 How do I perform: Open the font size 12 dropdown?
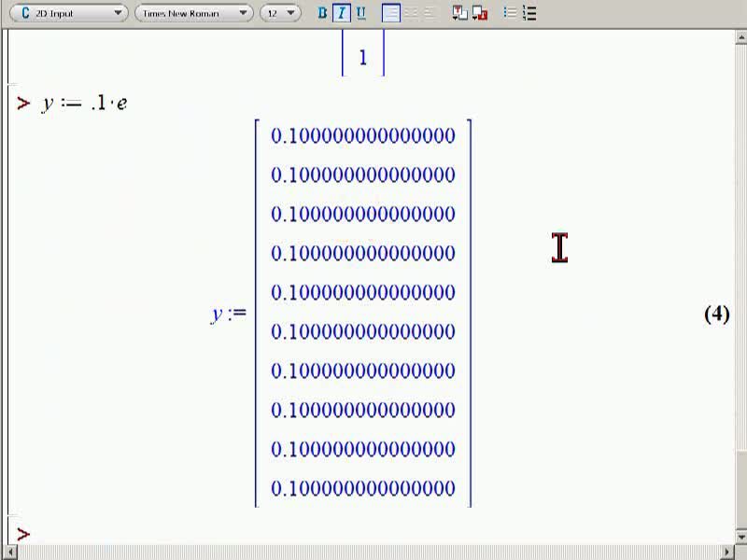[281, 13]
